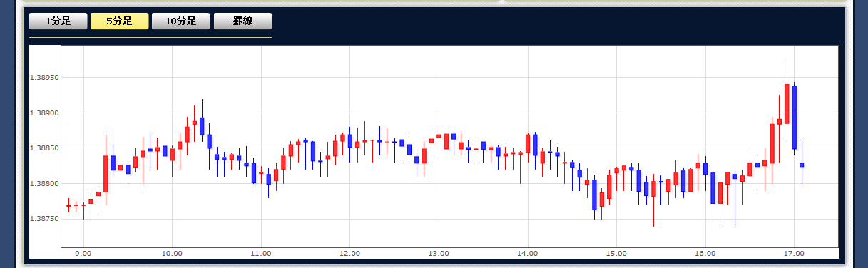Image resolution: width=868 pixels, height=268 pixels.
Task: Click the 1.38800 price axis label
Action: [x=44, y=184]
